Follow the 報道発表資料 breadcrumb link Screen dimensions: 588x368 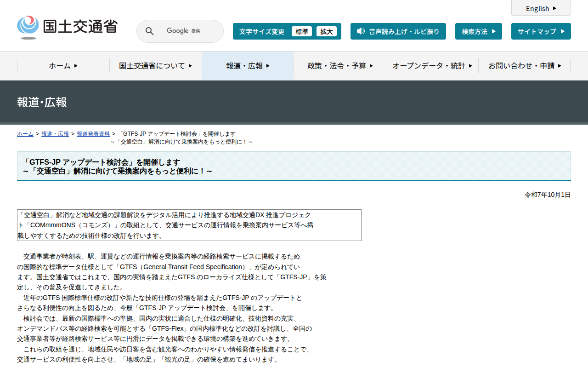click(93, 134)
